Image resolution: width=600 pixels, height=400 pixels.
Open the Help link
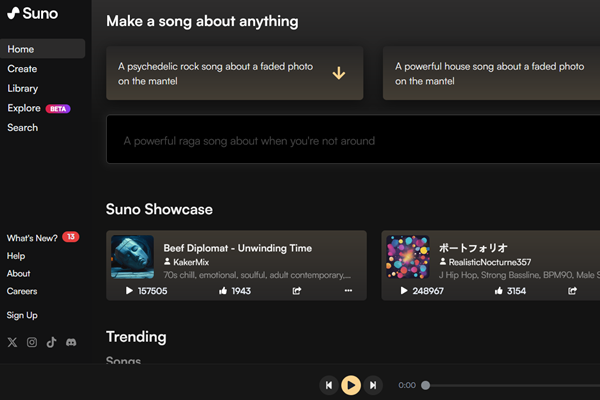coord(16,256)
